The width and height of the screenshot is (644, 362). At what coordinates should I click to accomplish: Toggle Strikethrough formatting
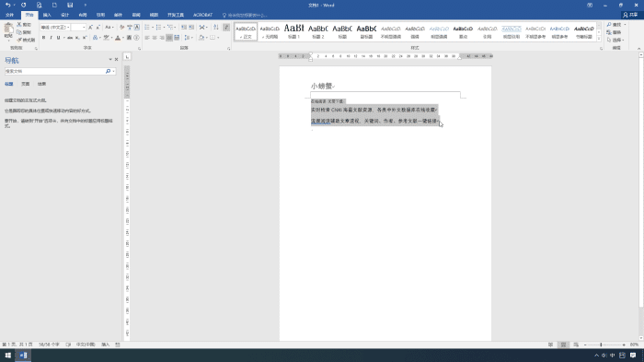point(70,38)
